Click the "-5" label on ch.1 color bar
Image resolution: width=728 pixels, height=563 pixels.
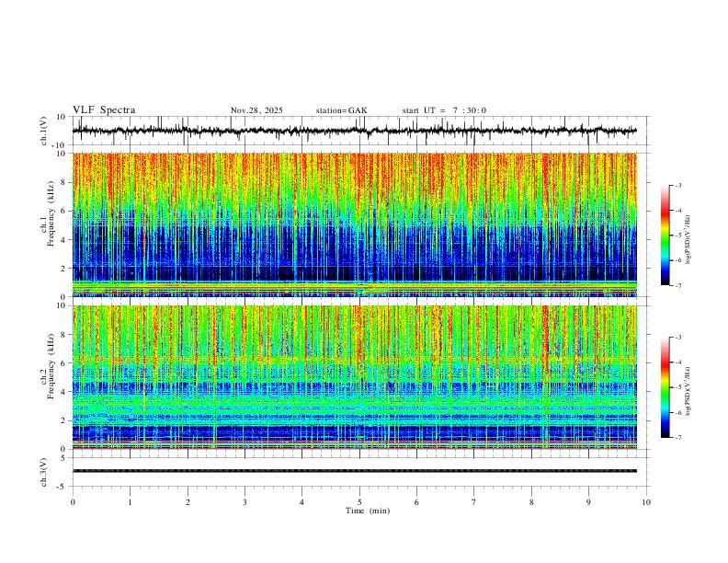[x=678, y=236]
